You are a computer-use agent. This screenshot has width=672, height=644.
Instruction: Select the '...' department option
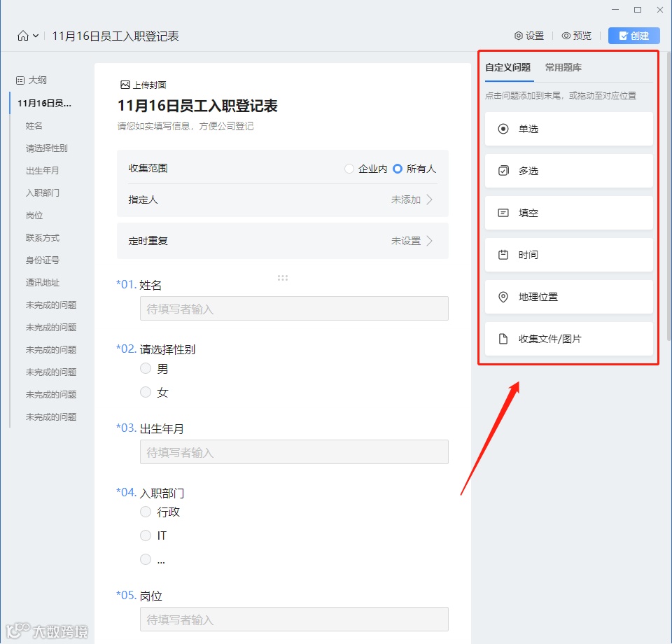(x=146, y=559)
